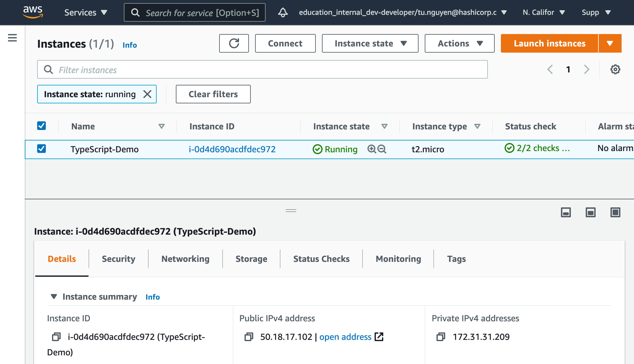Select the half-pane split view layout icon
The image size is (634, 364).
(x=590, y=212)
